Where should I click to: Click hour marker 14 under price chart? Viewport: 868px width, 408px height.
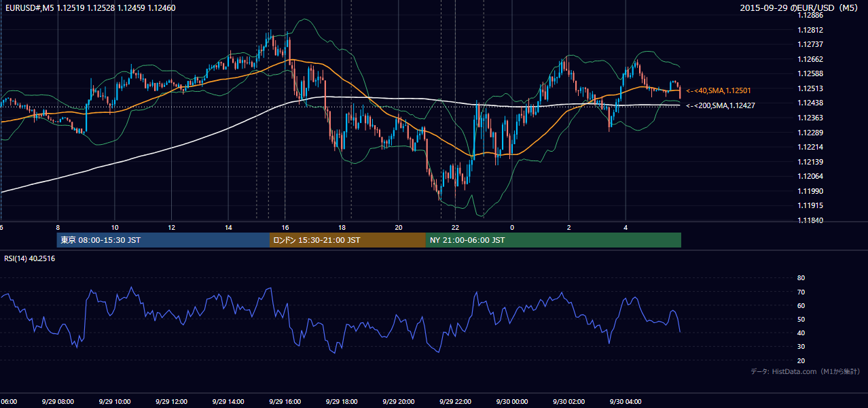228,227
